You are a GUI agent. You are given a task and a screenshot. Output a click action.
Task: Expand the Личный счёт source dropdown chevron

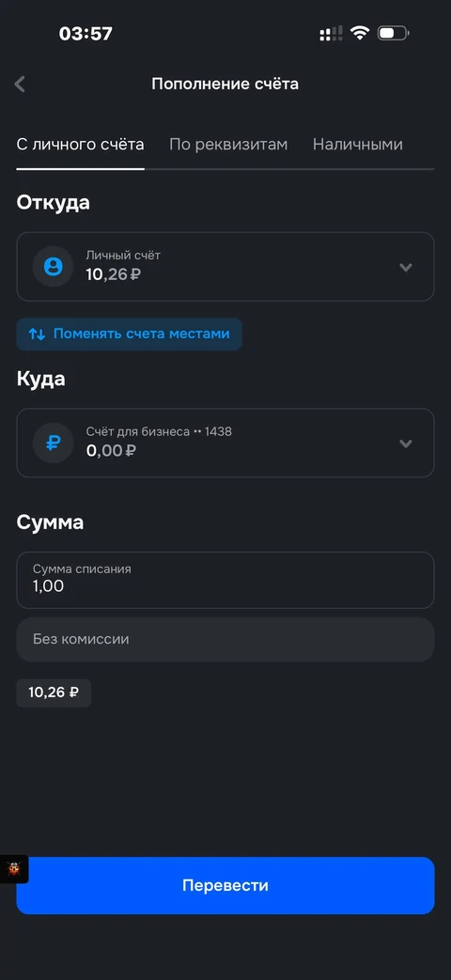pos(406,267)
